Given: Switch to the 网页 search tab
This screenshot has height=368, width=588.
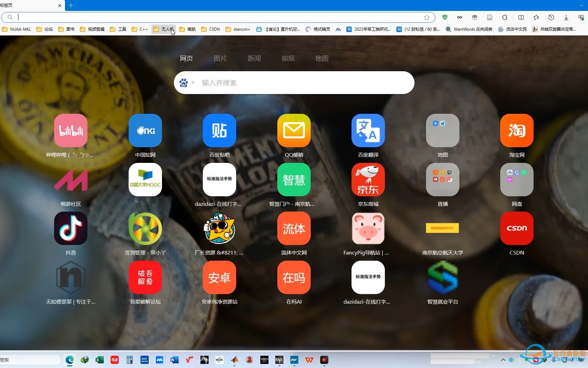Looking at the screenshot, I should tap(186, 58).
